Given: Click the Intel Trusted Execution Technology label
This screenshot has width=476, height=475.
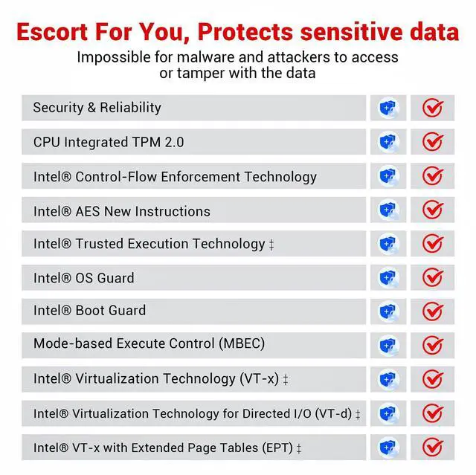Looking at the screenshot, I should click(x=149, y=244).
